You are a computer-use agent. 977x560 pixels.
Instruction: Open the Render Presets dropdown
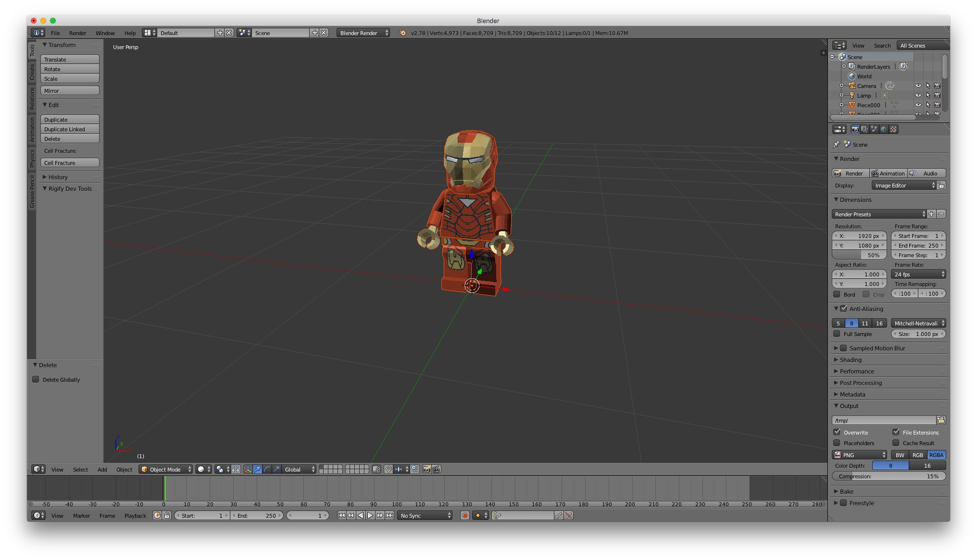(879, 214)
